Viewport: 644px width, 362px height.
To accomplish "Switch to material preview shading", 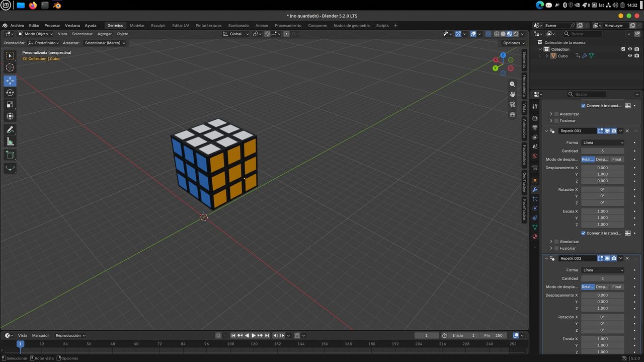I will click(509, 34).
